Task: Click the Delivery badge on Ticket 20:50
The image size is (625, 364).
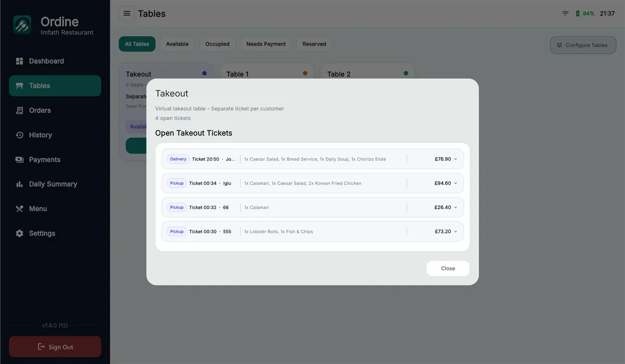Action: click(x=178, y=159)
